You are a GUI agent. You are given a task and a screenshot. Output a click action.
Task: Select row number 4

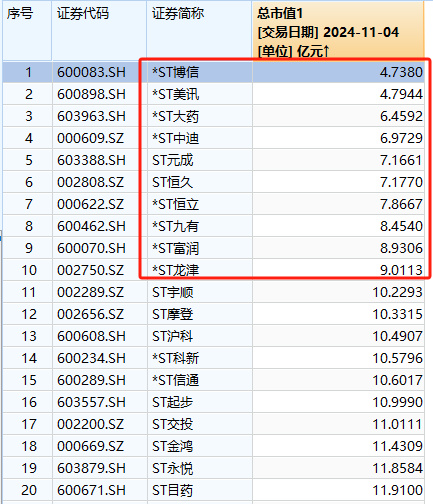coord(29,138)
